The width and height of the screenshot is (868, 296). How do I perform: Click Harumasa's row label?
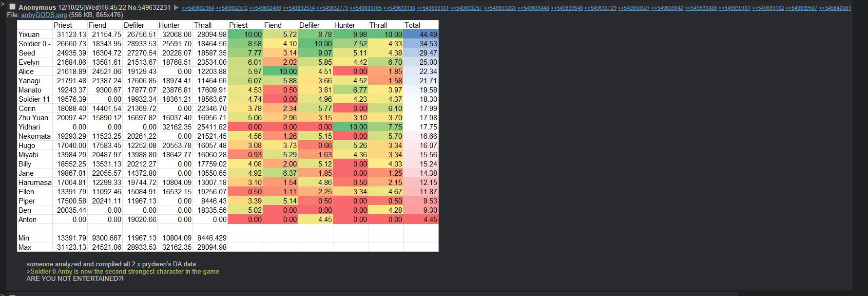35,183
